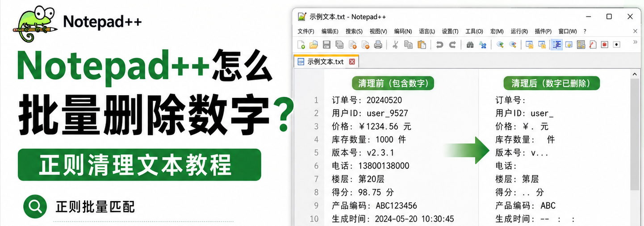Open the 编码(N) menu
Viewport: 644px width, 226px height.
pos(403,31)
